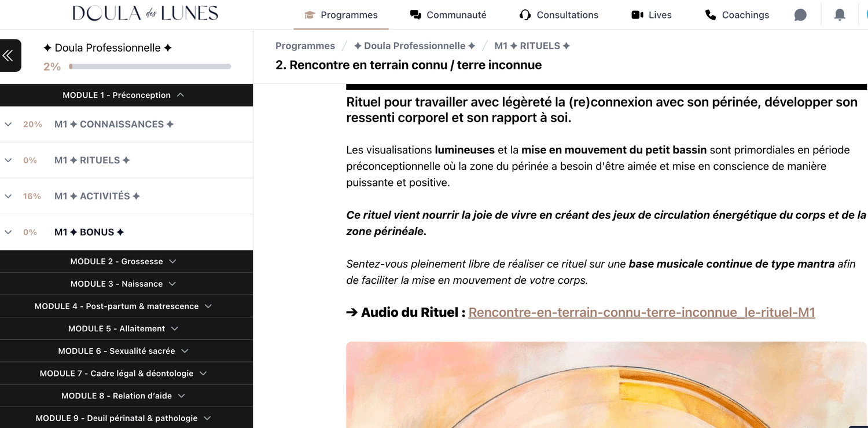This screenshot has height=428, width=868.
Task: Go to the Communauté tab
Action: 448,15
